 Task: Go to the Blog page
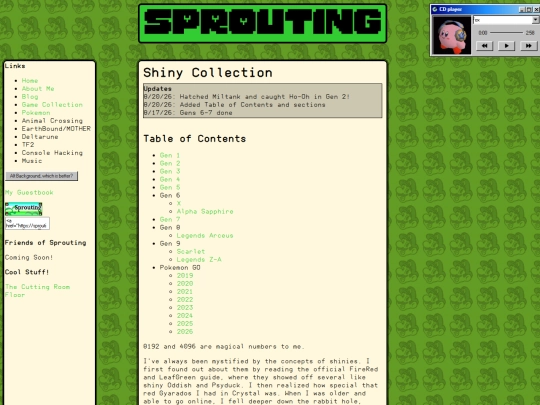pyautogui.click(x=30, y=97)
